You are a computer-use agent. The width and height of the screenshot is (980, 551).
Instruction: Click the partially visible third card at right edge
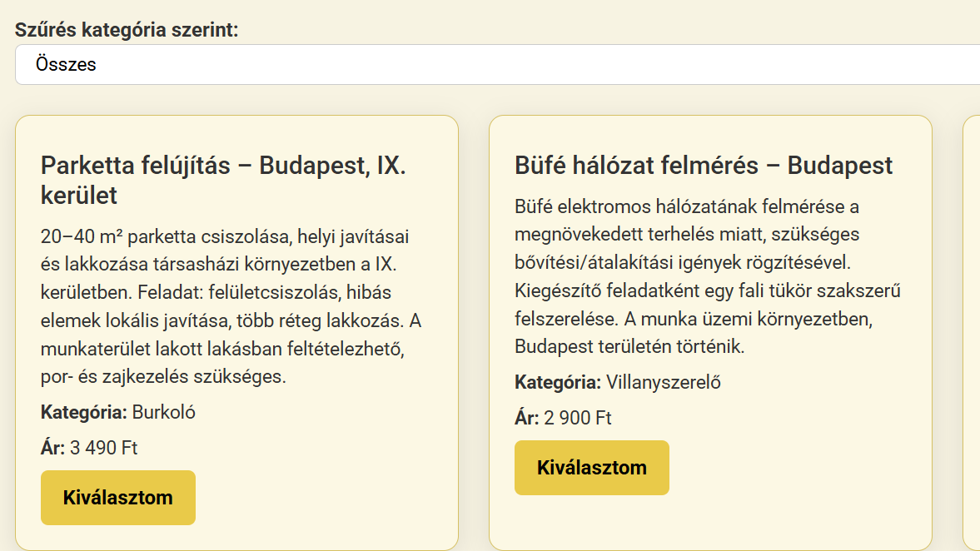971,333
